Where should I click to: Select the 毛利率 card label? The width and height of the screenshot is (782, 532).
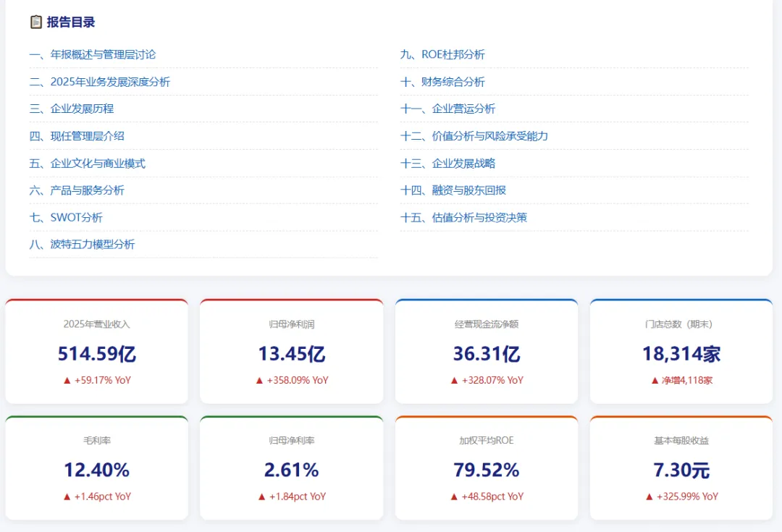coord(97,440)
